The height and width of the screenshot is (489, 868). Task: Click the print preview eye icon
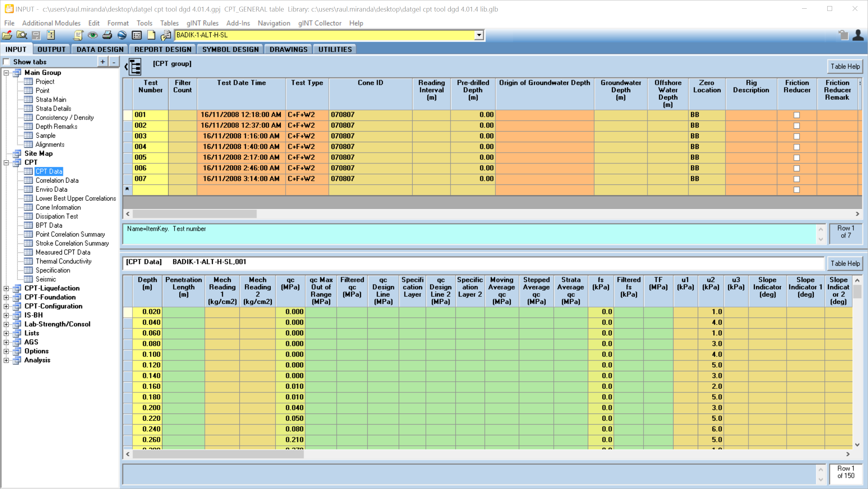point(92,35)
